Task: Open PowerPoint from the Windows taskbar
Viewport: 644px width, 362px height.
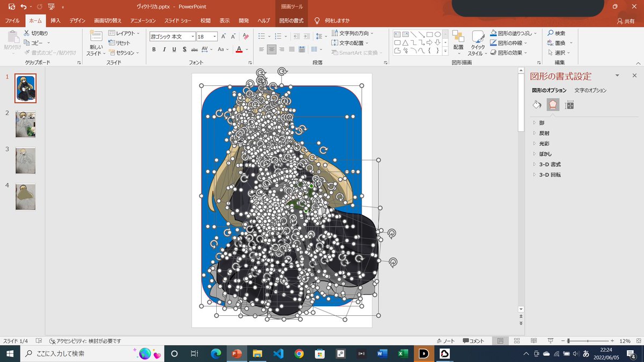Action: pyautogui.click(x=236, y=353)
